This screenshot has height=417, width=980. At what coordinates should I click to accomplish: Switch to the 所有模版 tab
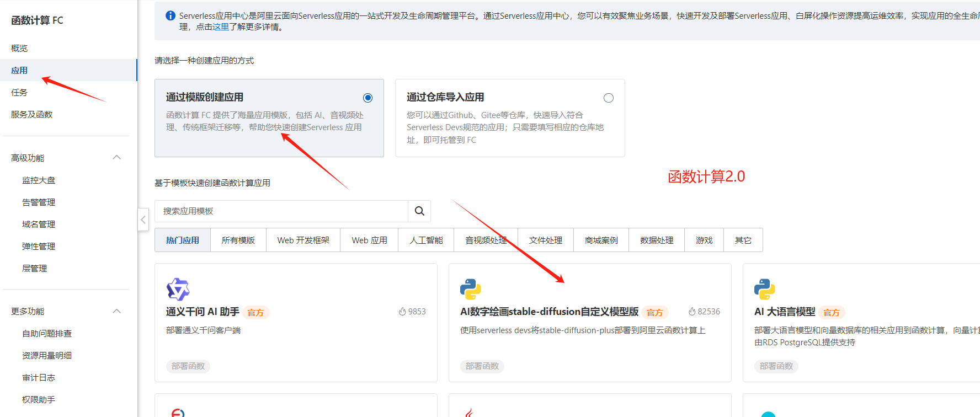click(x=238, y=240)
